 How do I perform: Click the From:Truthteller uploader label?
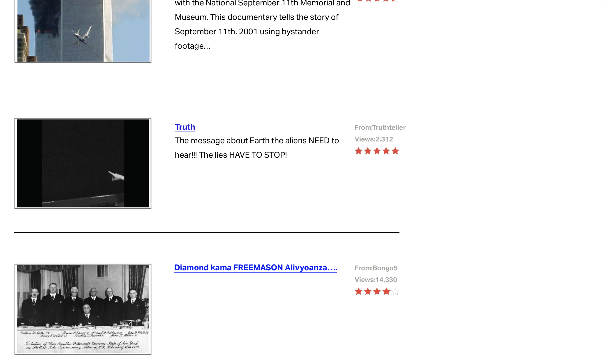[x=380, y=127]
